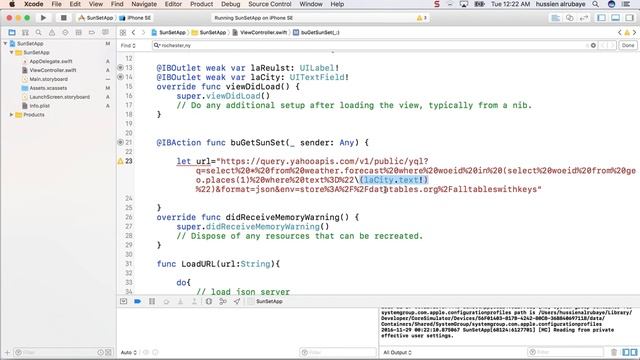Clear the console with trash icon
The width and height of the screenshot is (640, 360).
(x=614, y=352)
